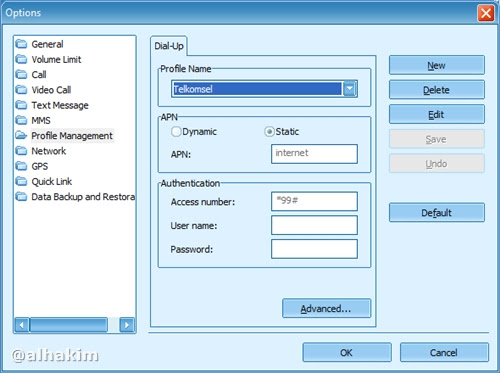This screenshot has width=500, height=373.
Task: Click the Quick Link folder icon
Action: 21,181
